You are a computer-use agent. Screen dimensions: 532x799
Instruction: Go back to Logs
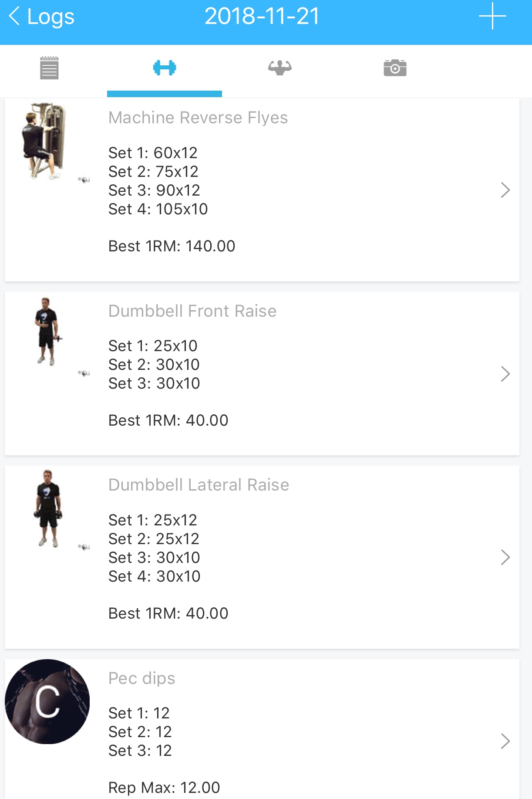[x=42, y=17]
